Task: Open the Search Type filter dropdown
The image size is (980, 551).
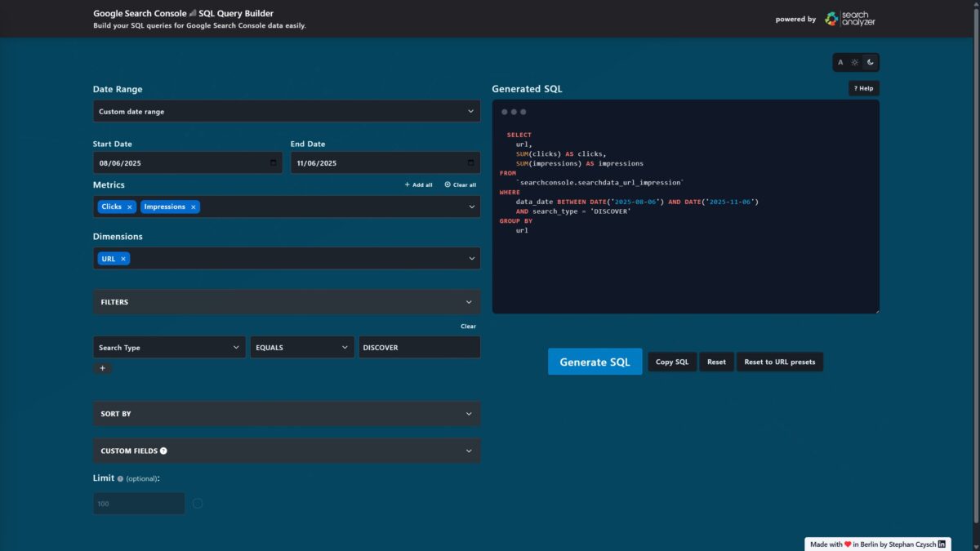Action: click(169, 348)
